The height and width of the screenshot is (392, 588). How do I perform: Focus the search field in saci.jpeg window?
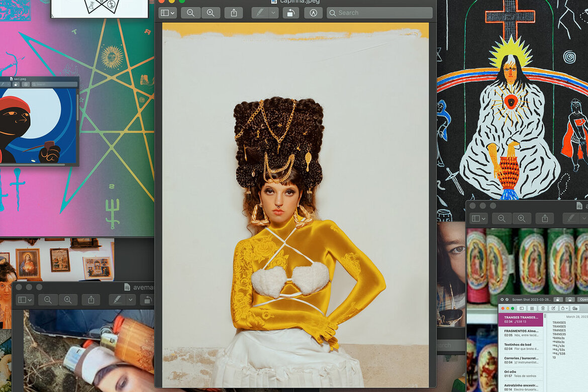pyautogui.click(x=54, y=84)
